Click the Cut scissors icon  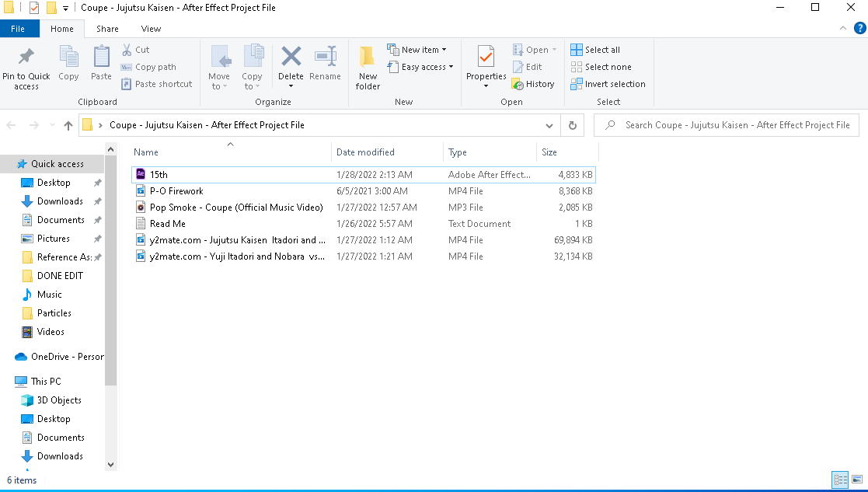point(127,50)
